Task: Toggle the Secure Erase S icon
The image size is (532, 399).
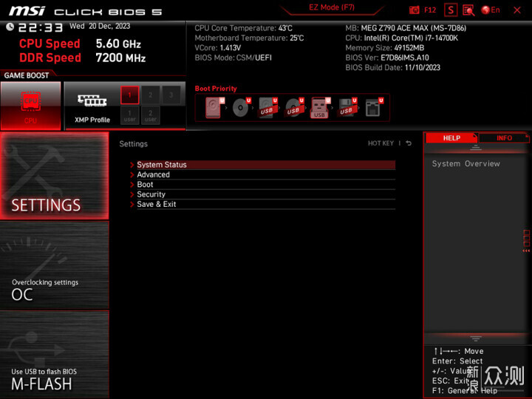Action: point(451,10)
